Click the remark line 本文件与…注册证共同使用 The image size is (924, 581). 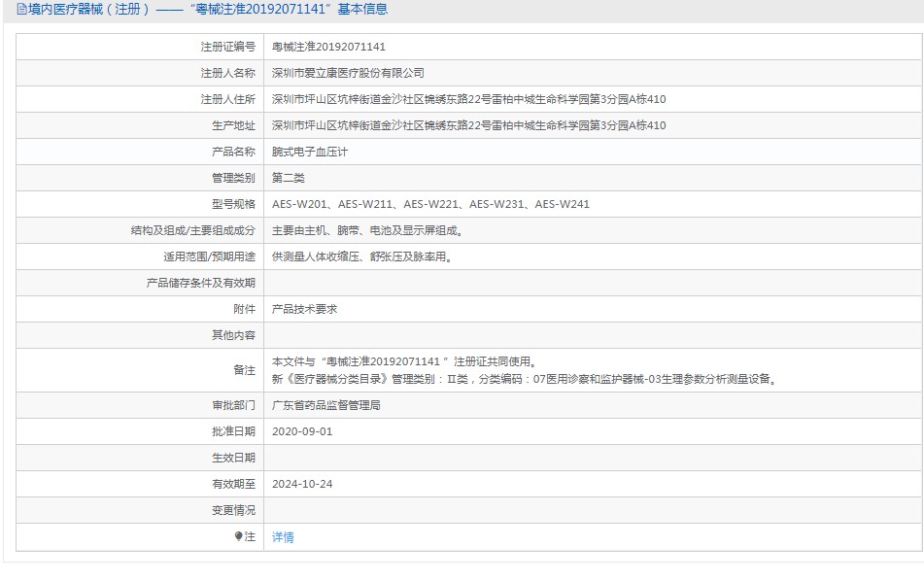pos(404,361)
